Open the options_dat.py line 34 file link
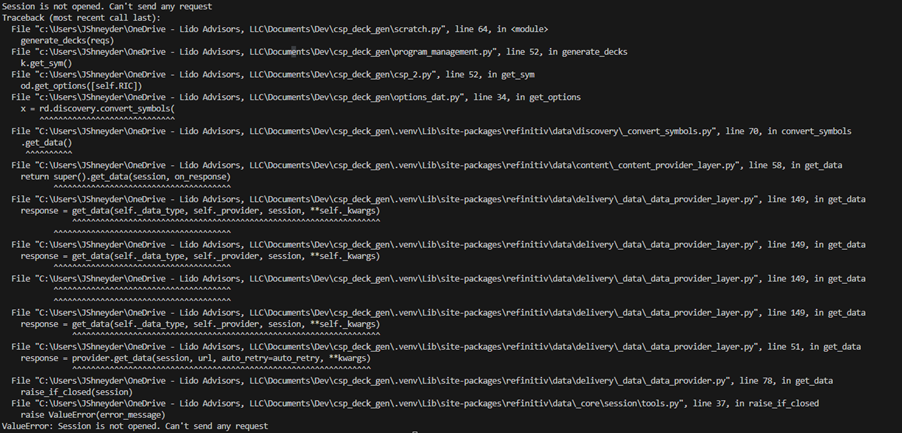The image size is (903, 434). click(296, 97)
